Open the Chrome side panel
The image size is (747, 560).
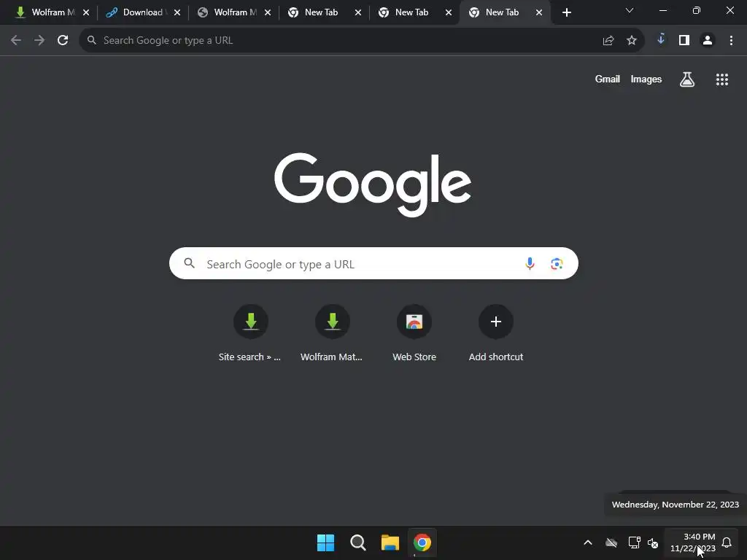pos(684,41)
